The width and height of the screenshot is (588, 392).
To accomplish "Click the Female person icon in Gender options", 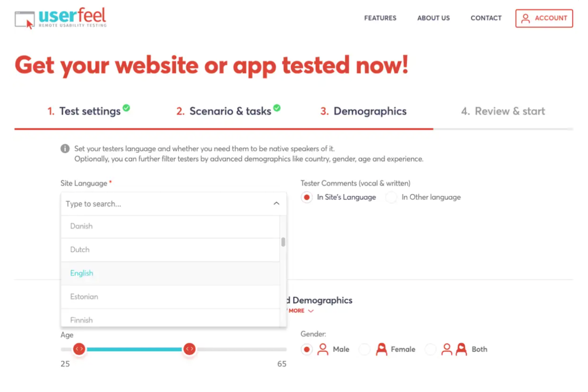I will tap(381, 349).
